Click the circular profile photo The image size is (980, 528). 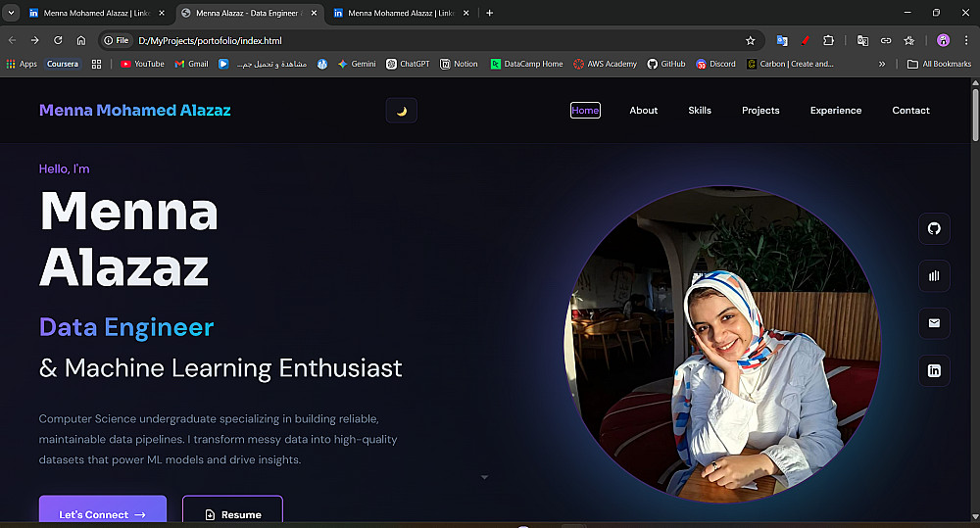722,344
